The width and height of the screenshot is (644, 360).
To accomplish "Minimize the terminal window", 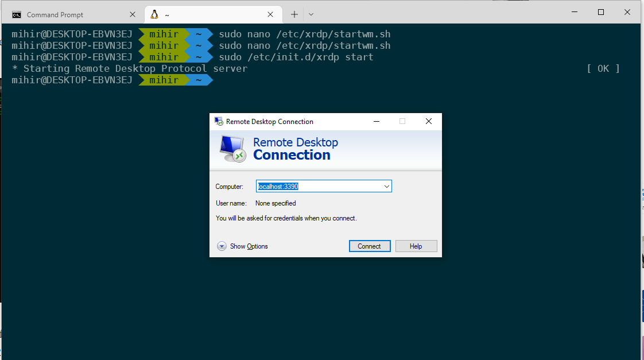I will pos(575,12).
